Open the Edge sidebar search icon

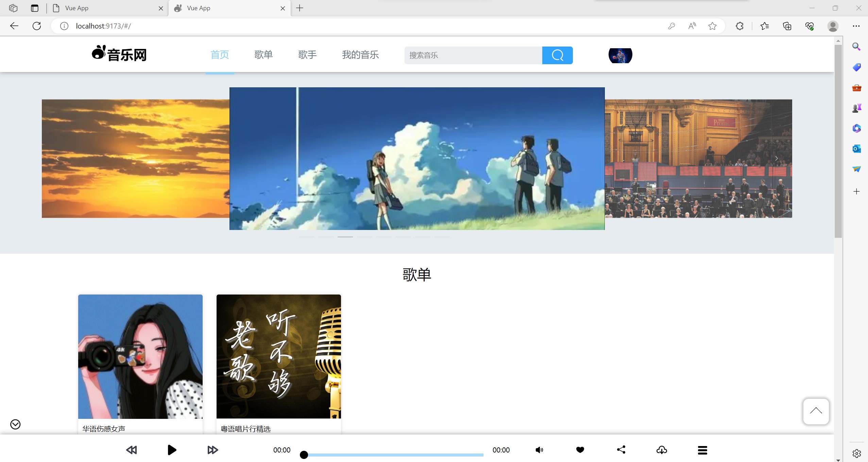(x=856, y=47)
